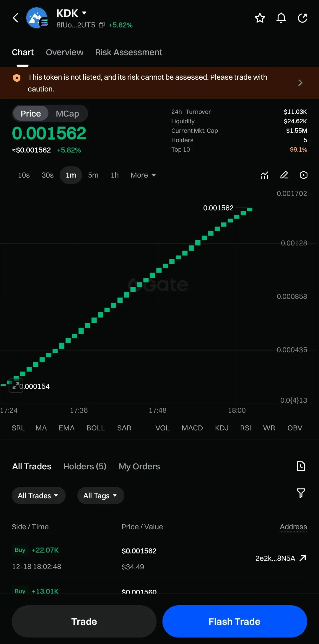Open the trade history document icon
Screen dimensions: 319x644
coord(301,466)
